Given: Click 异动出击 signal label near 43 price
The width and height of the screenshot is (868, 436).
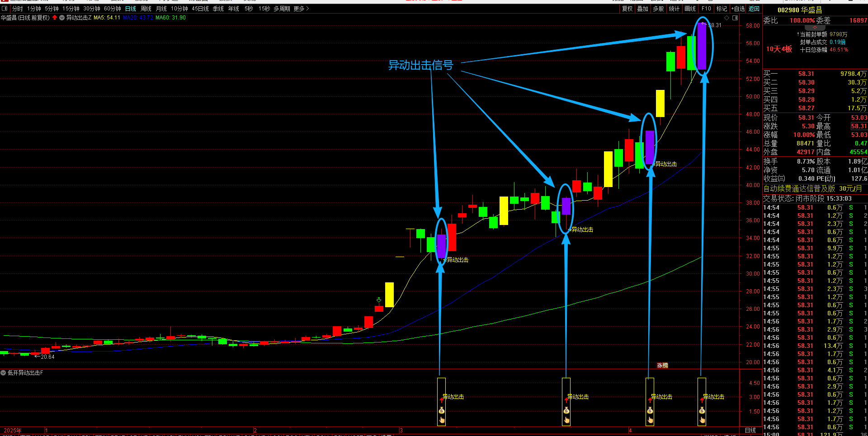Looking at the screenshot, I should 666,164.
